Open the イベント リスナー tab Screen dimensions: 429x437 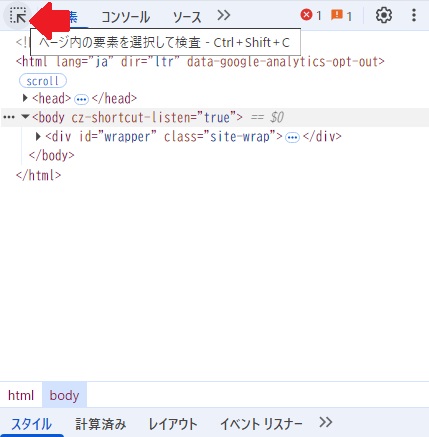point(261,424)
